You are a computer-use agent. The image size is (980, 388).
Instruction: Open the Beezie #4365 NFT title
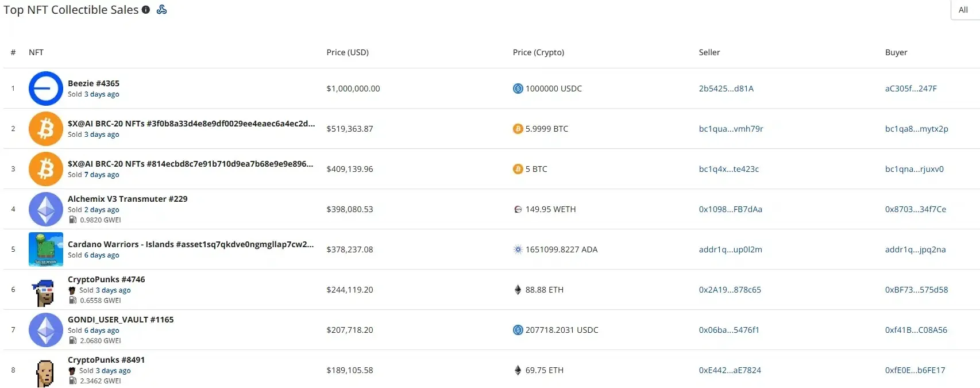(94, 83)
